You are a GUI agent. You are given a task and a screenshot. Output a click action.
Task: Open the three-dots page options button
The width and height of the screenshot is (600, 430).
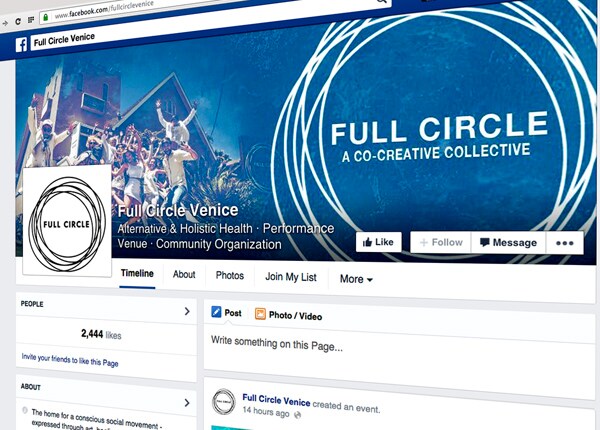point(564,243)
